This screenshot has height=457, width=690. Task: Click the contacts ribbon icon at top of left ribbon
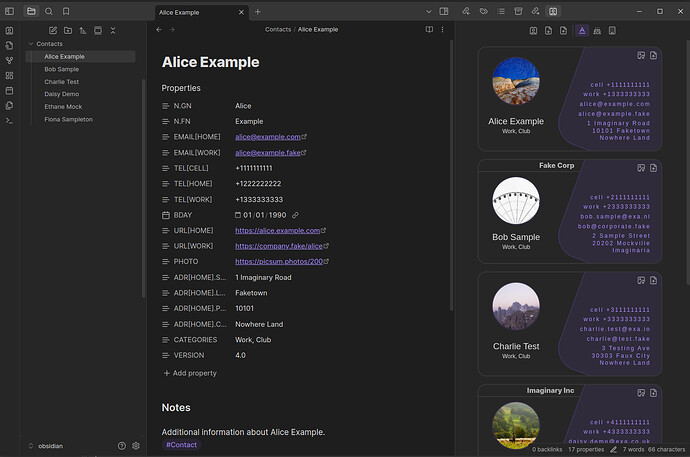9,31
